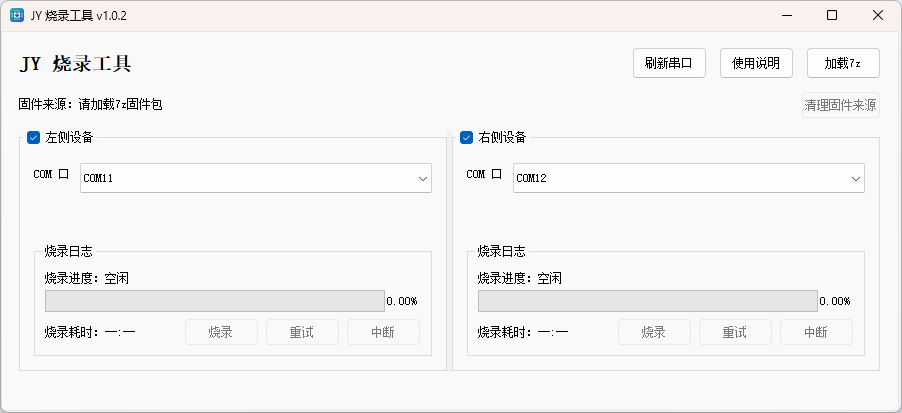Click 重试 button for left device
Image resolution: width=902 pixels, height=413 pixels.
coord(302,332)
